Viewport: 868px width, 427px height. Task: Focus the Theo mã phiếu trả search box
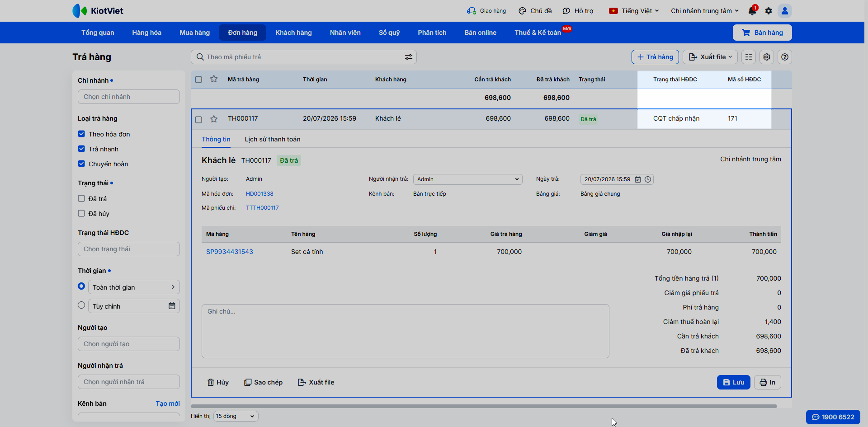coord(304,57)
